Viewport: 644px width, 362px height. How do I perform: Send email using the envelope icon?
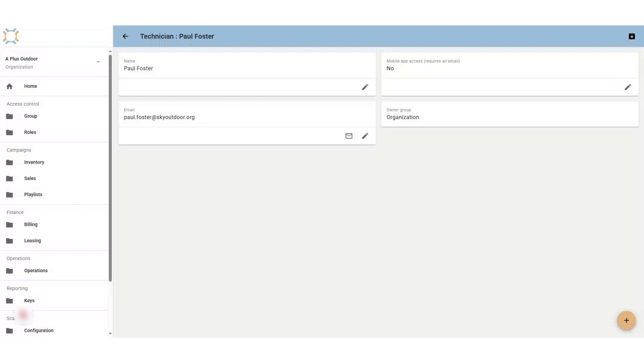pyautogui.click(x=349, y=136)
